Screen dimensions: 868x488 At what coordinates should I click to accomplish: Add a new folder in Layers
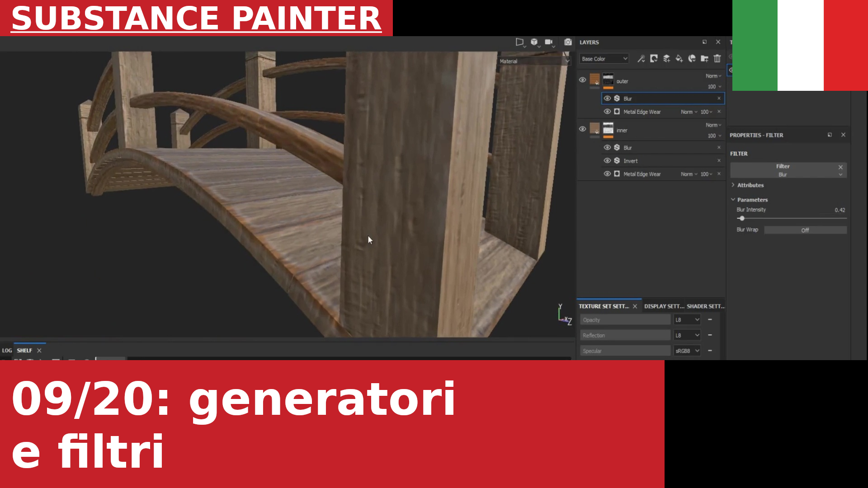tap(704, 59)
